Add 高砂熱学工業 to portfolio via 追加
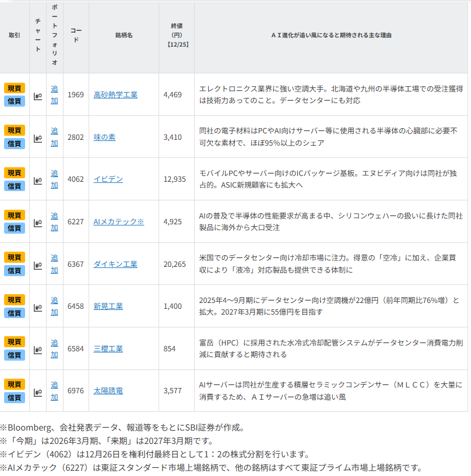The height and width of the screenshot is (476, 471). tap(54, 94)
